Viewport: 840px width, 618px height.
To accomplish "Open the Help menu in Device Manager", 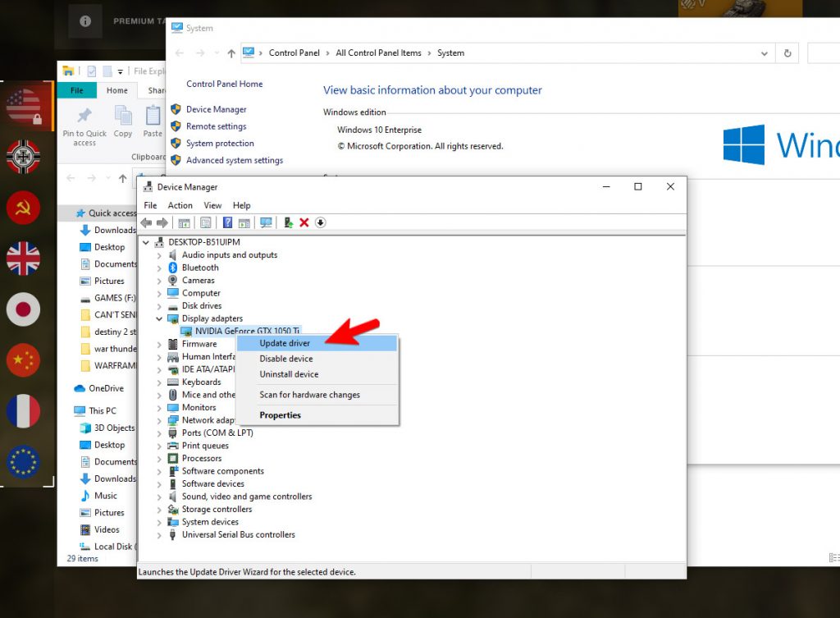I will (x=242, y=205).
